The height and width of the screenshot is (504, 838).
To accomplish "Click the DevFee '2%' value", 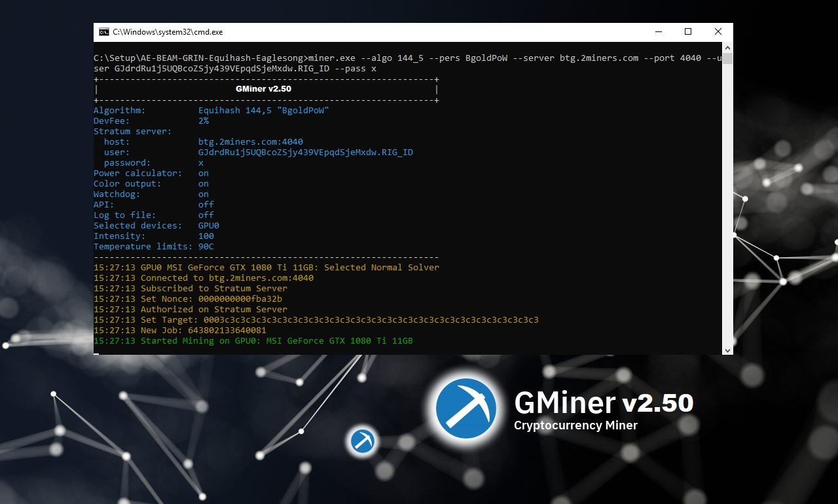I will pyautogui.click(x=204, y=121).
